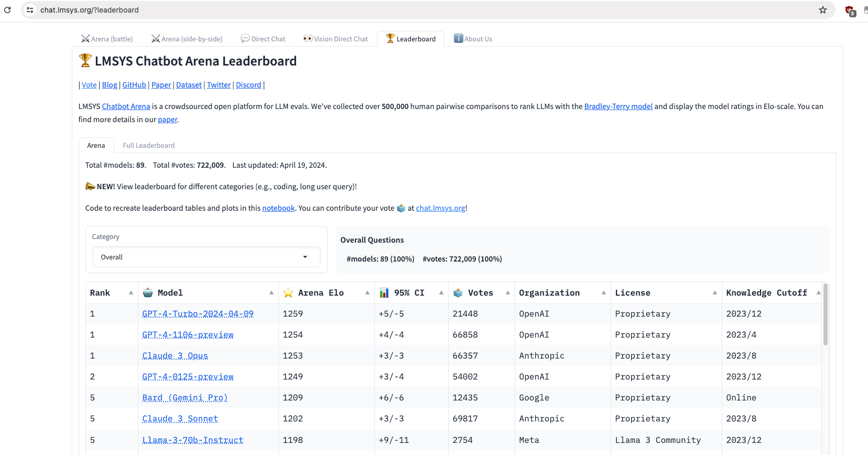Image resolution: width=868 pixels, height=455 pixels.
Task: Open the Dataset link
Action: tap(189, 85)
